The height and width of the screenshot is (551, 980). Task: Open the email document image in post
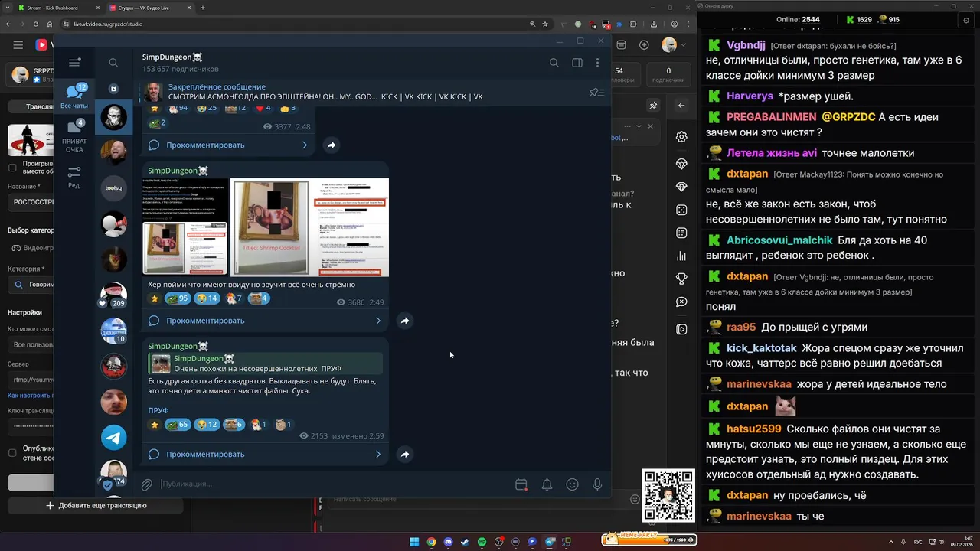point(351,227)
